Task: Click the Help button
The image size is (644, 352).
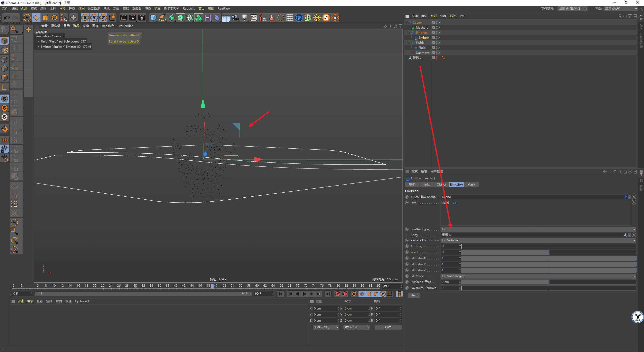Action: click(414, 295)
